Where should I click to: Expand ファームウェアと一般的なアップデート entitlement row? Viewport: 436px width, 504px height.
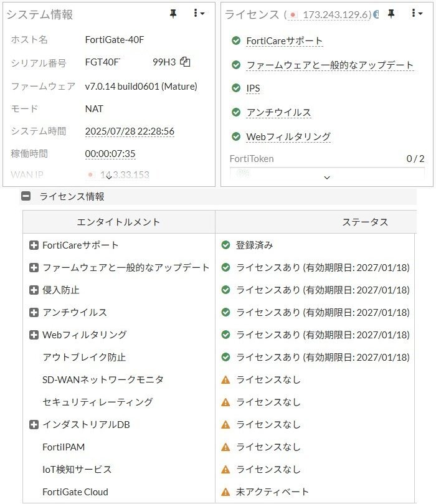[34, 267]
